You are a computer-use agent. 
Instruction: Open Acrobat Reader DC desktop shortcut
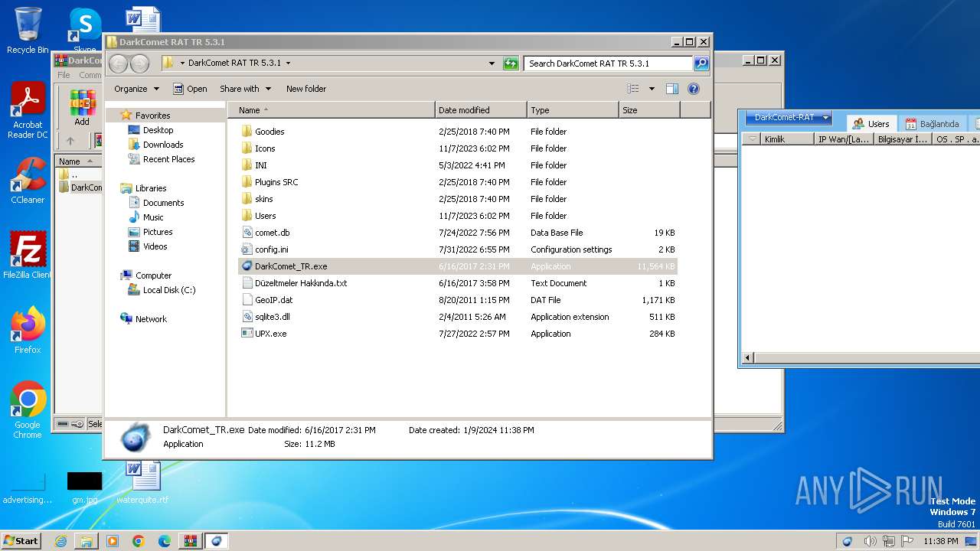click(x=28, y=111)
